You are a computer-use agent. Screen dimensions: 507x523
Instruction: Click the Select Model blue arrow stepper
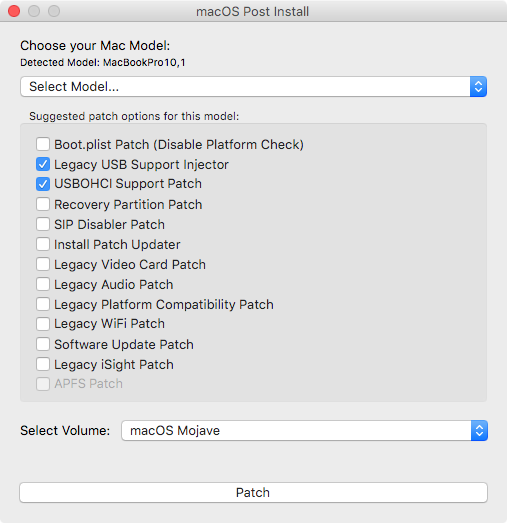pyautogui.click(x=478, y=87)
